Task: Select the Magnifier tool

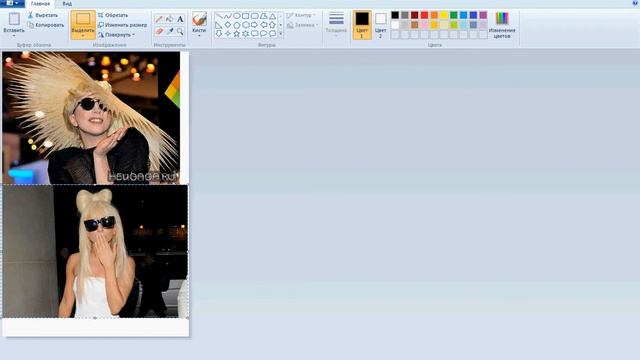Action: pyautogui.click(x=180, y=31)
